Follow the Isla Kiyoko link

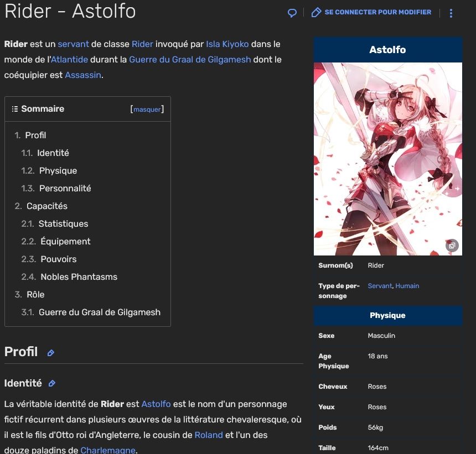[227, 44]
